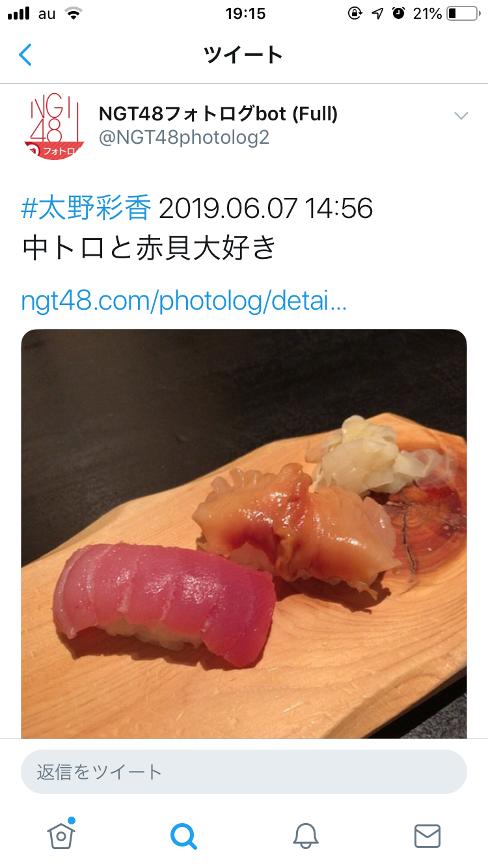
Task: Expand the tweet options chevron
Action: click(461, 116)
